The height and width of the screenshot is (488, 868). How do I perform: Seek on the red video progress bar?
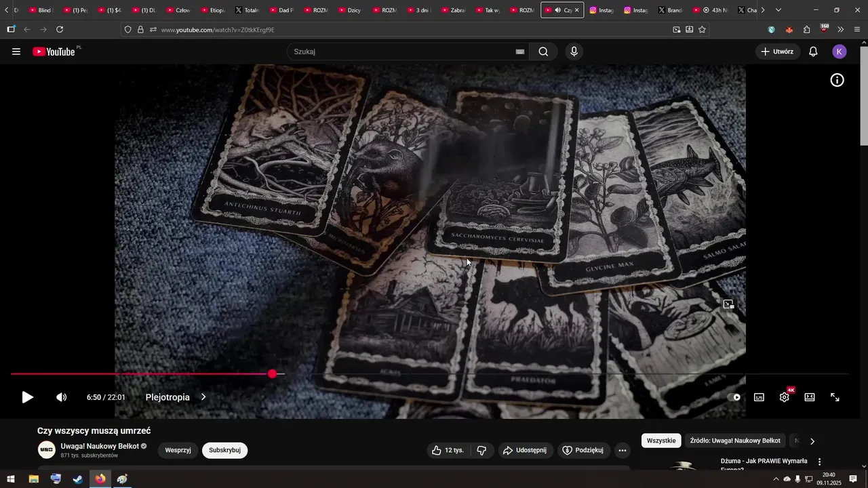click(x=429, y=374)
